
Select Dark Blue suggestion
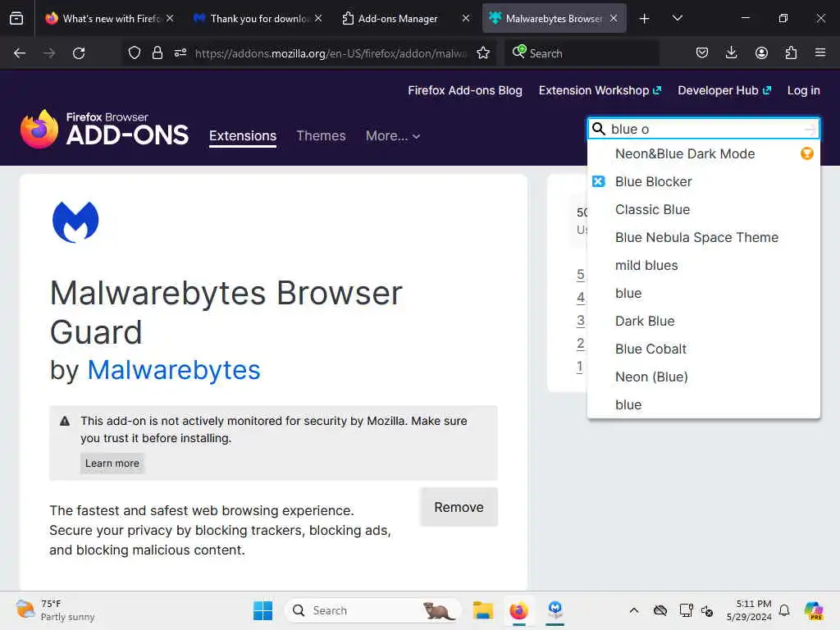tap(703, 321)
